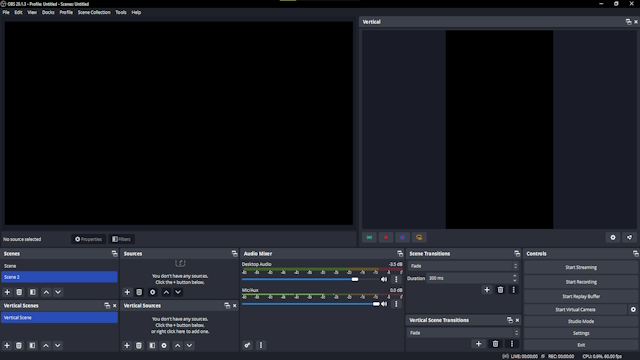The width and height of the screenshot is (640, 360).
Task: Click Start Recording button
Action: 581,282
